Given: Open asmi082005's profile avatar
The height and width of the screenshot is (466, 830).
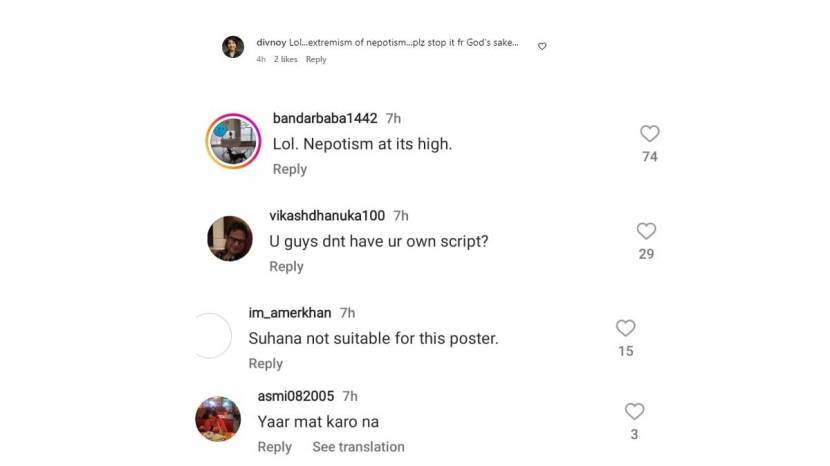Looking at the screenshot, I should [217, 418].
